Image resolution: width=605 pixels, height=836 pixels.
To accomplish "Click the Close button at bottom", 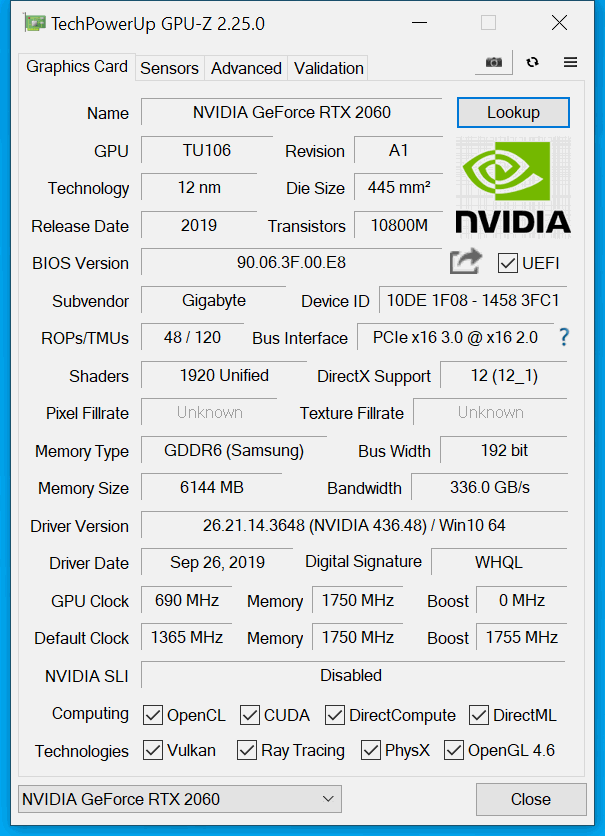I will 531,799.
